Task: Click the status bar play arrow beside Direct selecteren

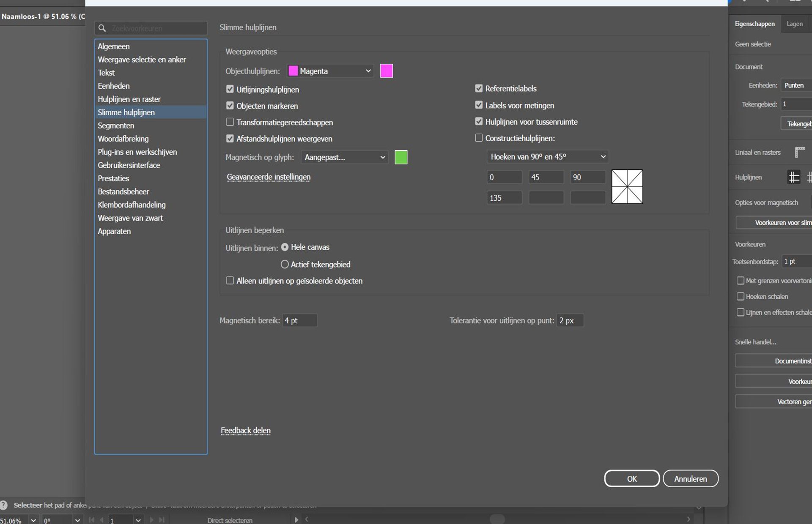Action: tap(296, 520)
